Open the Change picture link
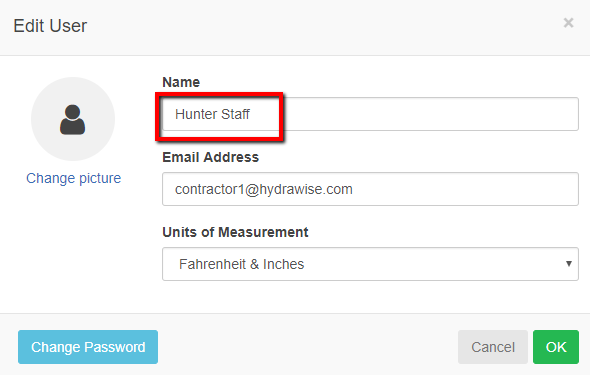Viewport: 590px width, 375px height. pos(73,178)
